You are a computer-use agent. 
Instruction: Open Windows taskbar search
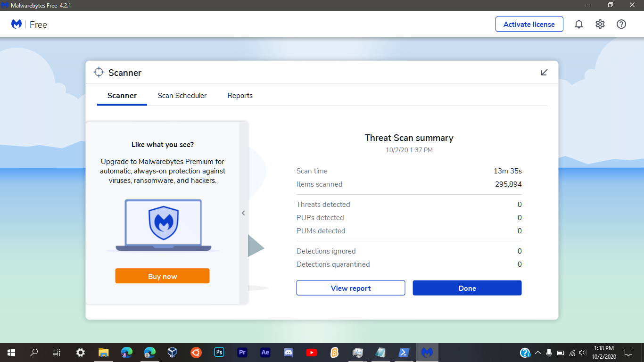click(34, 353)
